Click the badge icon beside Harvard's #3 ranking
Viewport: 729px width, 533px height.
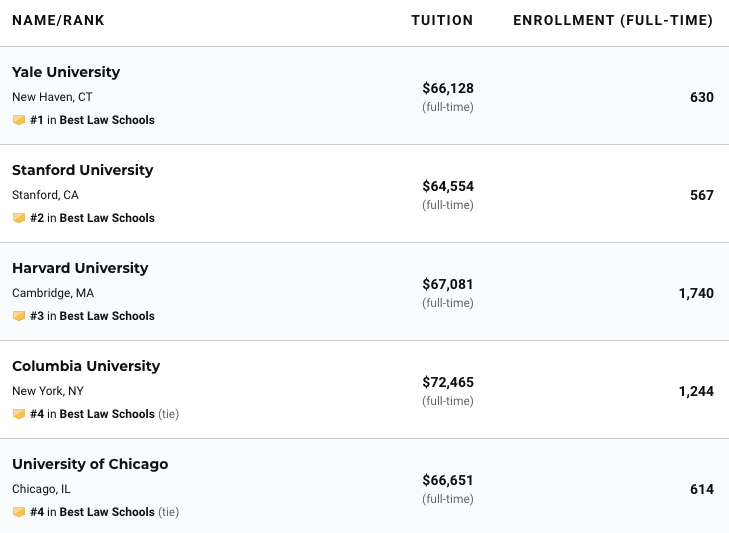tap(18, 316)
